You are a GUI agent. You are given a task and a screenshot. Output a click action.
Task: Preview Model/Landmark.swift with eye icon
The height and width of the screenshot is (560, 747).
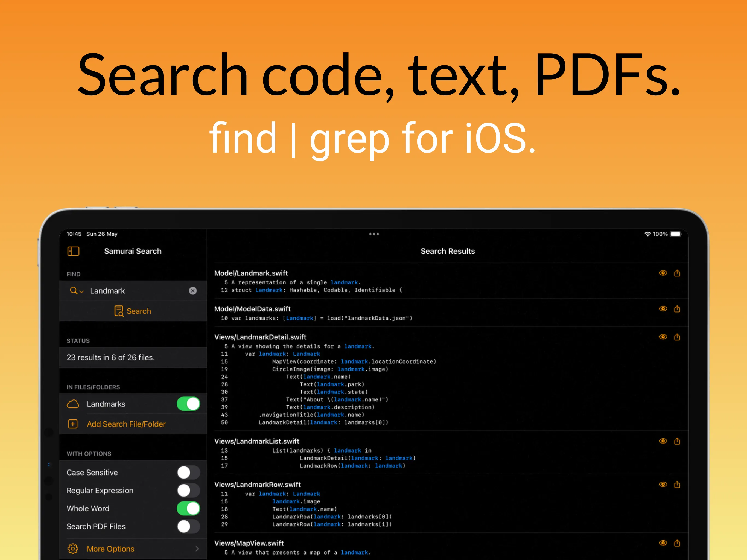pyautogui.click(x=663, y=273)
